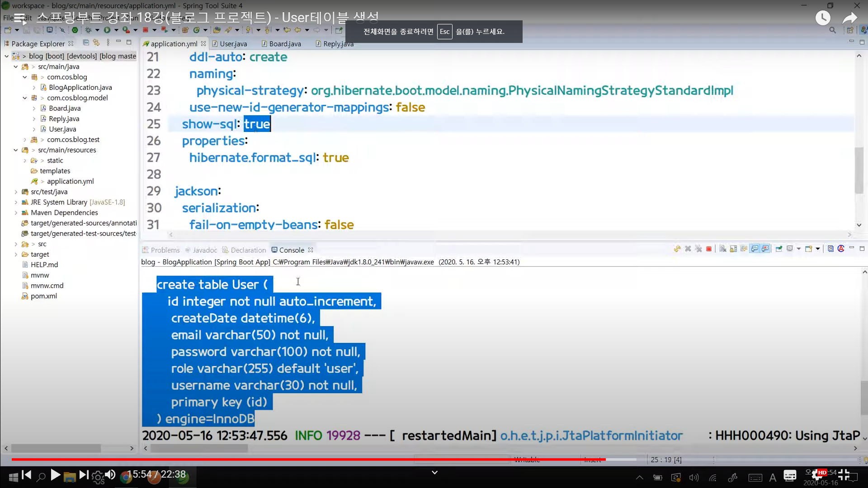Click the video volume speaker icon

pyautogui.click(x=110, y=475)
